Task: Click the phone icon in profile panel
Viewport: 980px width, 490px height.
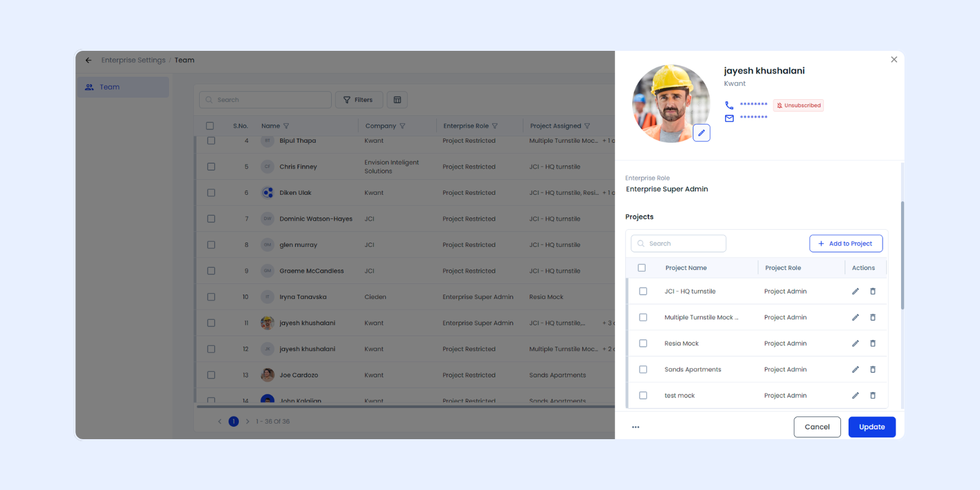Action: pyautogui.click(x=729, y=105)
